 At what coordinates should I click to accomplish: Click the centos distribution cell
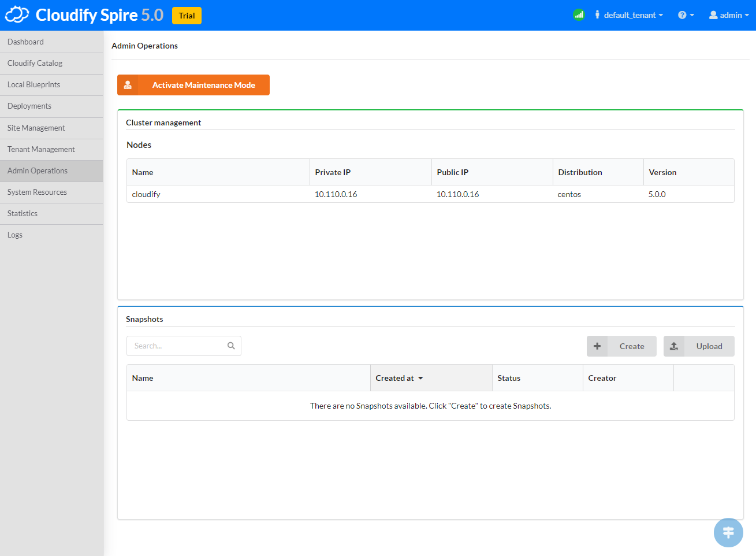coord(569,194)
